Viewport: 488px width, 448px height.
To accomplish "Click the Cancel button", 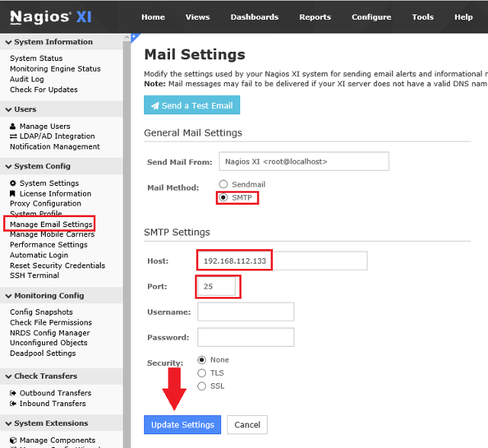I will 247,424.
